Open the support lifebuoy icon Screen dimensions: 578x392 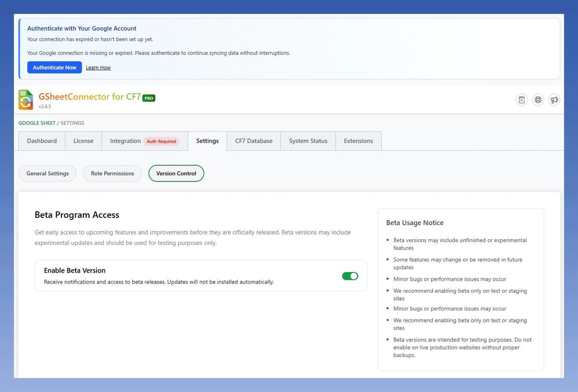[x=538, y=100]
